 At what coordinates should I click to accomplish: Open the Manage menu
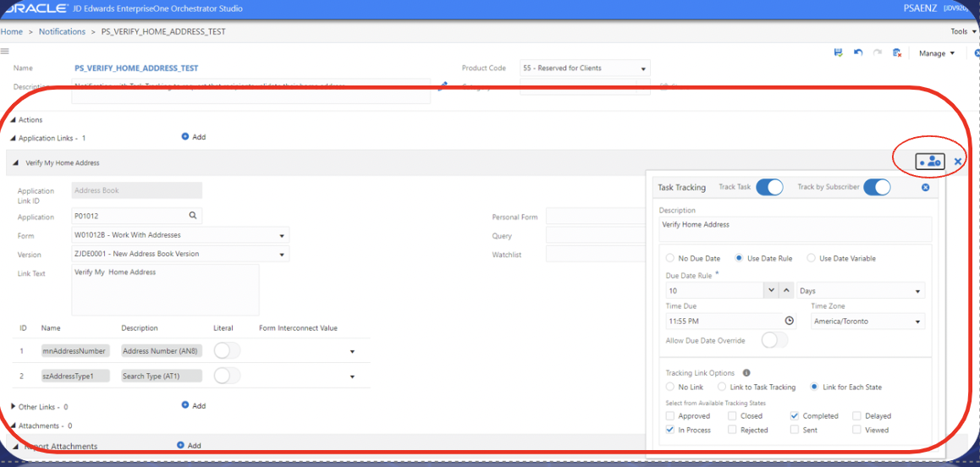point(937,54)
